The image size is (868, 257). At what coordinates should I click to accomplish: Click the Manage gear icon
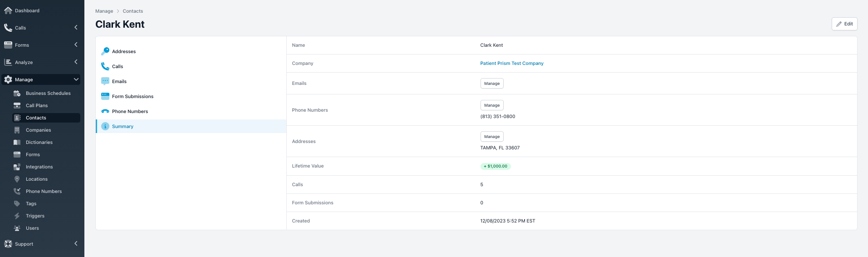click(8, 79)
